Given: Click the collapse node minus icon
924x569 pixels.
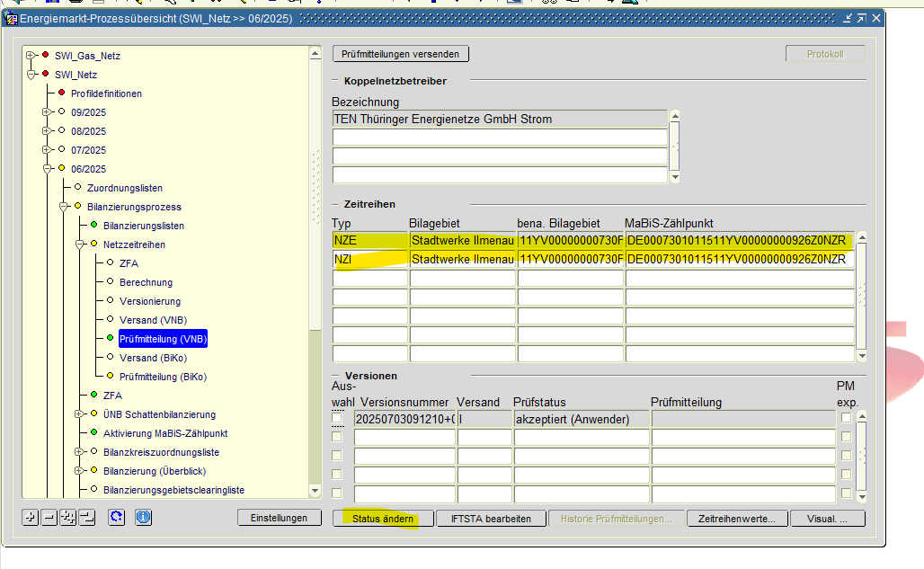Looking at the screenshot, I should pyautogui.click(x=49, y=518).
